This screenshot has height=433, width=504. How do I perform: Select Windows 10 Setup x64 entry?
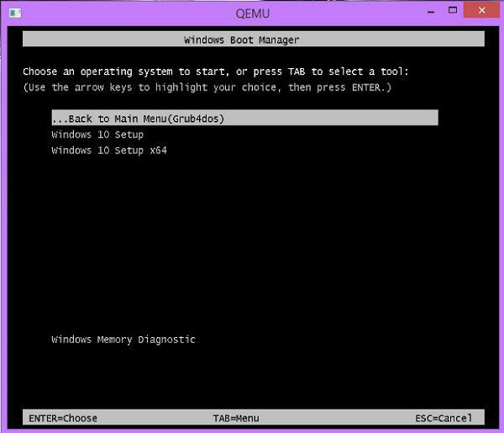click(109, 150)
